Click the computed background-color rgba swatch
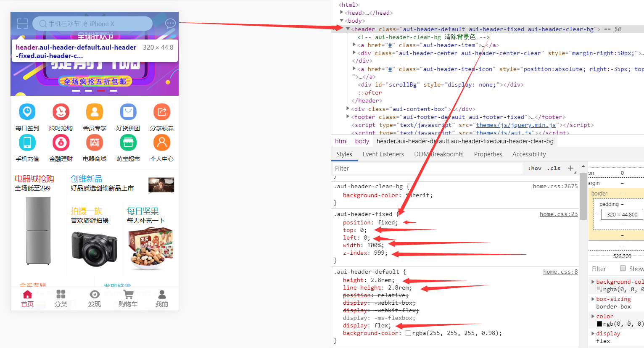This screenshot has height=348, width=644. tap(599, 289)
